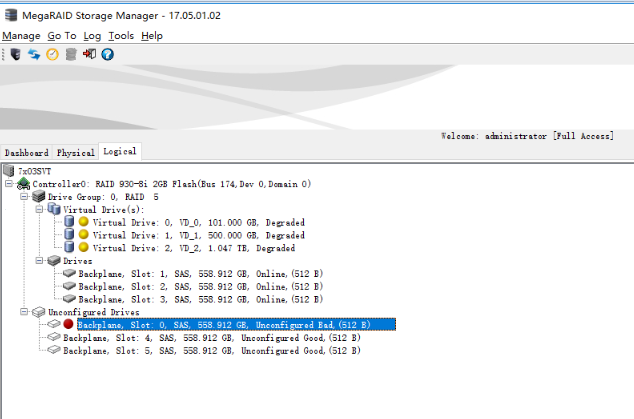Viewport: 634px width, 419px height.
Task: Open the Tools menu
Action: pos(120,35)
